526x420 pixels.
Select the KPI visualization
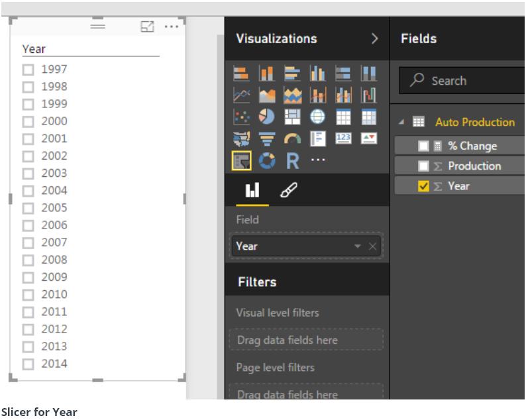tap(369, 138)
